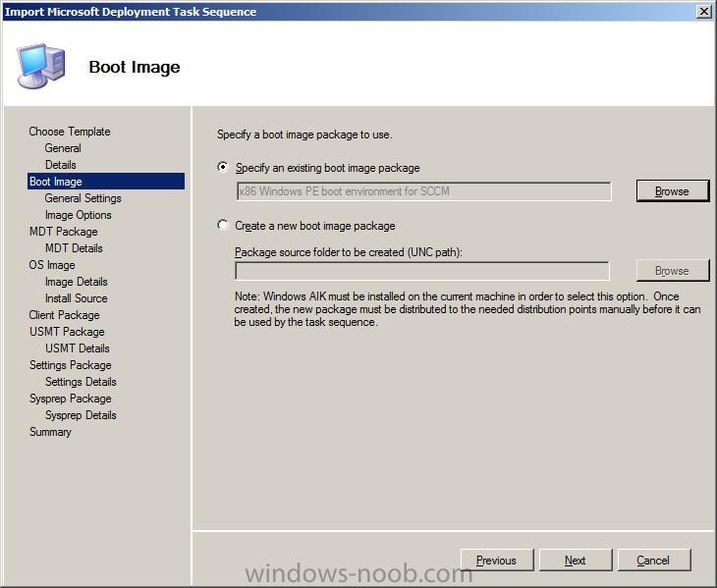Screen dimensions: 717x588
Task: Open the General step in sidebar
Action: [63, 148]
